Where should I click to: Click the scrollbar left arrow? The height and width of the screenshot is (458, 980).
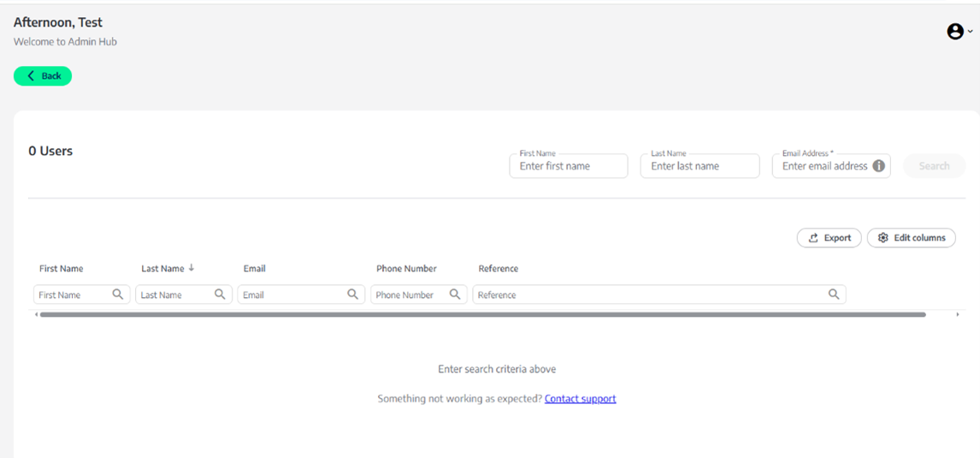tap(36, 315)
